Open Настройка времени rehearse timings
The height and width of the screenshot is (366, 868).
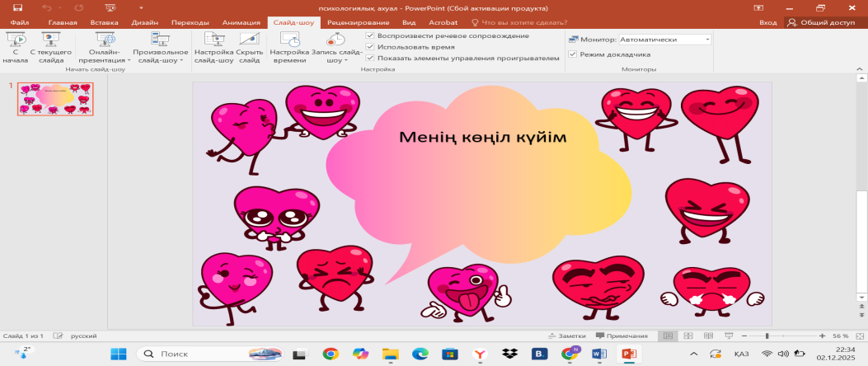tap(289, 48)
